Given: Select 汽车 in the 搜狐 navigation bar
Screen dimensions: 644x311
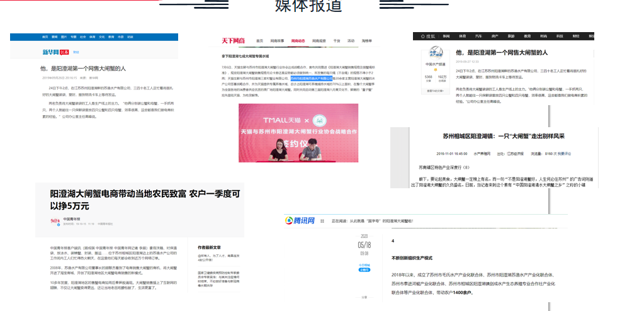Looking at the screenshot, I should click(478, 37).
